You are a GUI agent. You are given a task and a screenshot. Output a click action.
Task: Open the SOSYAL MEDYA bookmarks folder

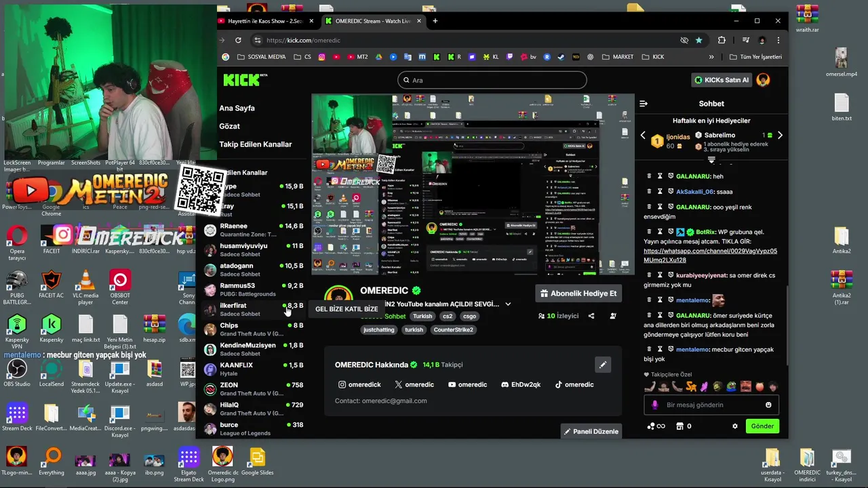coord(261,57)
